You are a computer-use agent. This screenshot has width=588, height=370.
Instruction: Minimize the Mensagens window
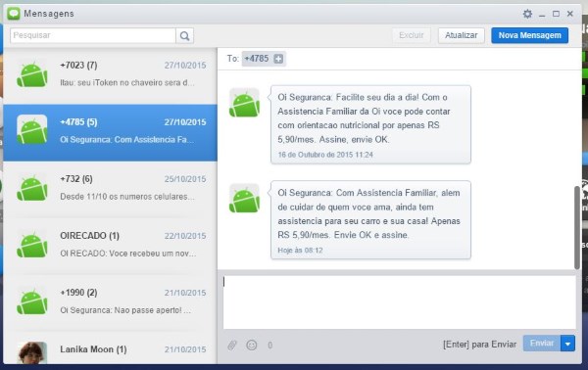(542, 15)
